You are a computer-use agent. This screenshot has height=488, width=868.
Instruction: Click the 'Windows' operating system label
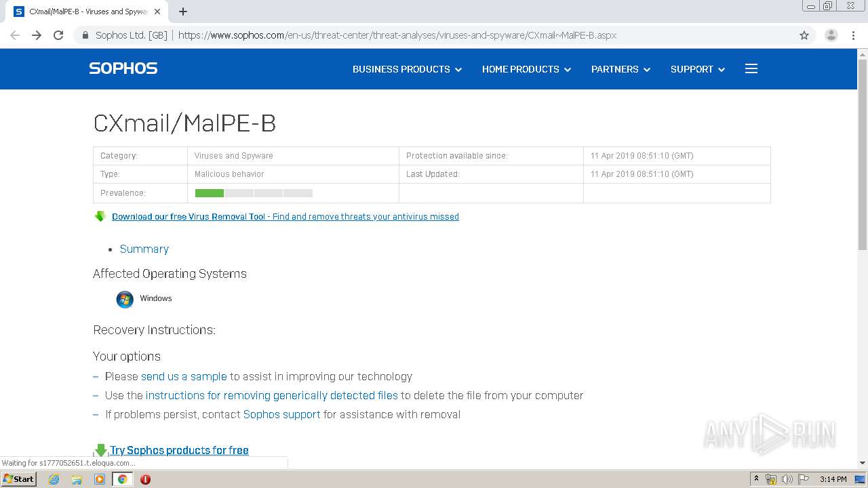pos(156,298)
